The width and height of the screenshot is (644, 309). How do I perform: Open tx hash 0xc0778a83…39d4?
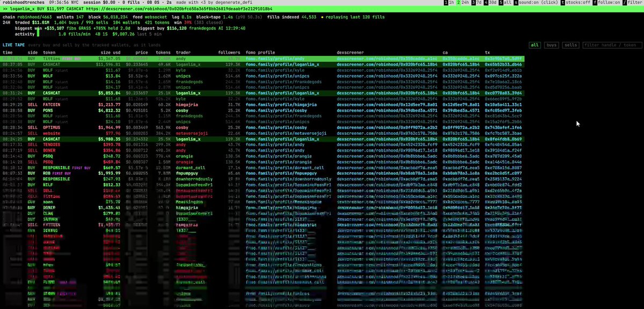[x=503, y=92]
